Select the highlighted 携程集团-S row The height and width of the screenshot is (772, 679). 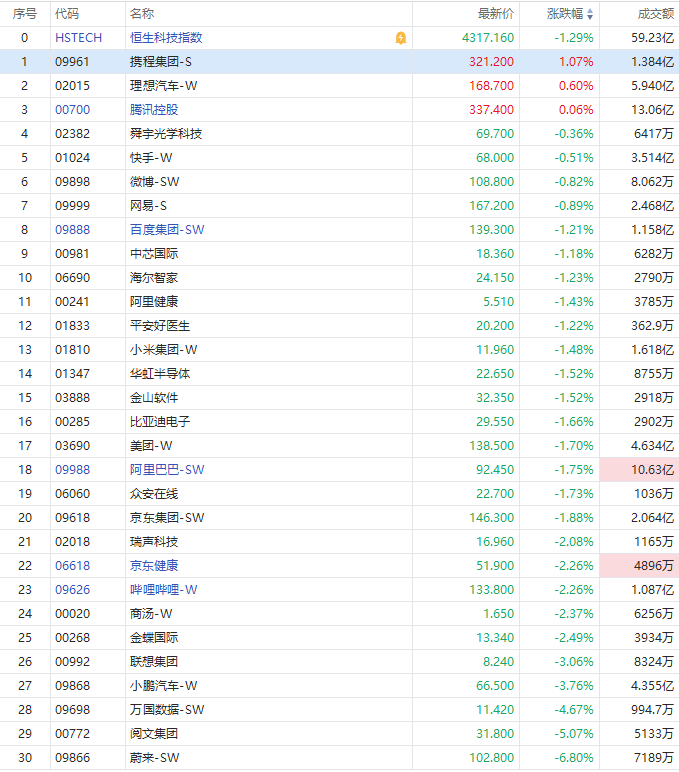tap(339, 62)
